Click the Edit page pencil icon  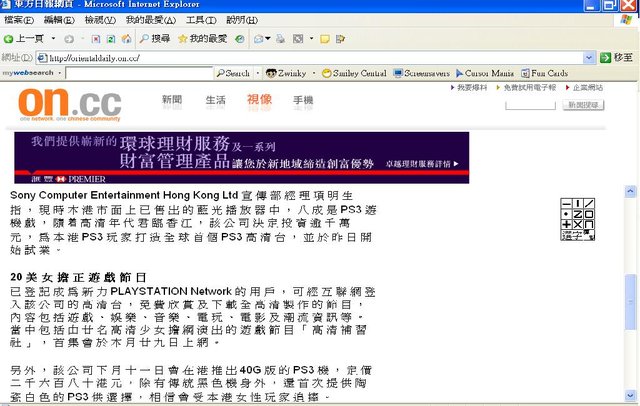340,39
